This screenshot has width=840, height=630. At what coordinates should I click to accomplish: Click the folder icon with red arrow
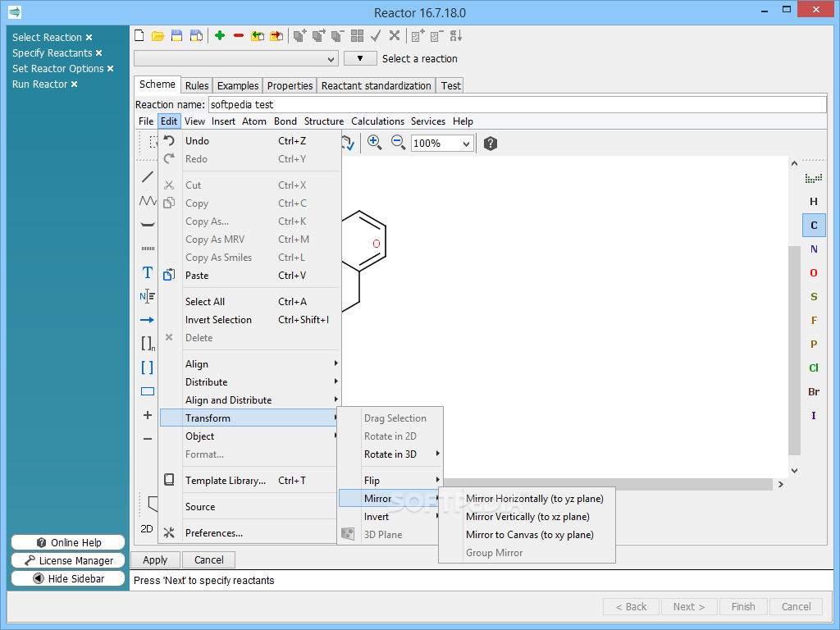[276, 36]
